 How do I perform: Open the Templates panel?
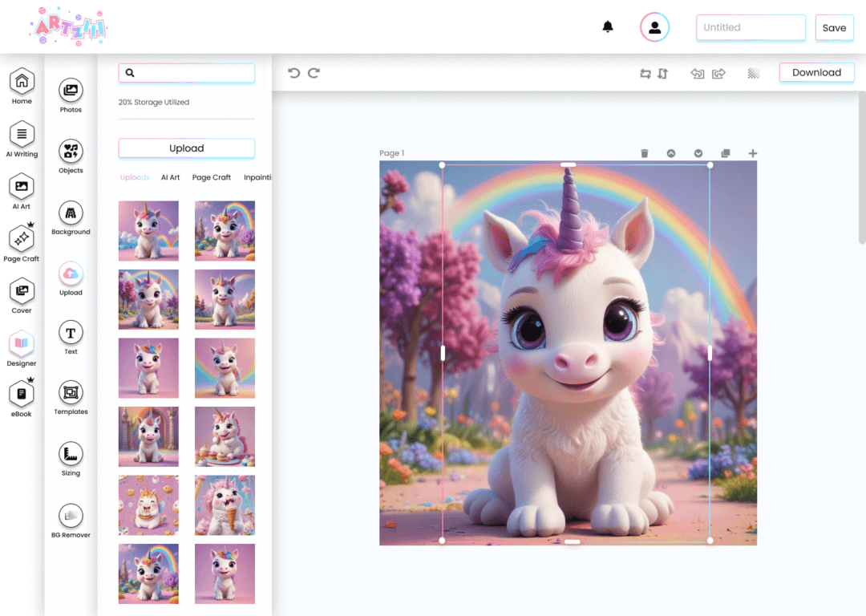click(70, 396)
